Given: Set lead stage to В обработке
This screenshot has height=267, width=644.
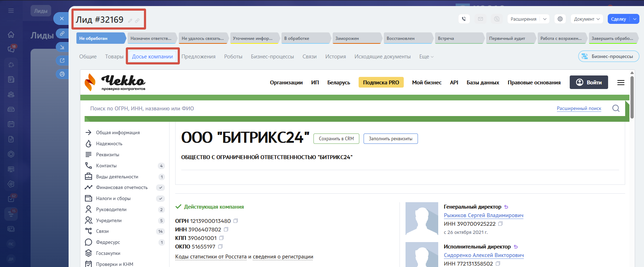Looking at the screenshot, I should coord(306,38).
